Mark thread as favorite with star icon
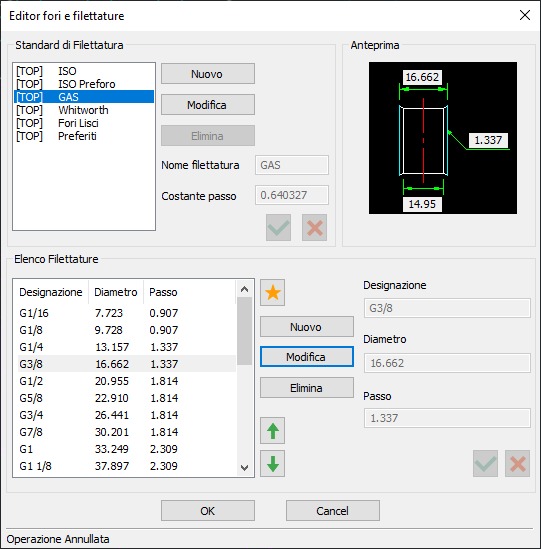Screen dimensions: 541x549 [x=272, y=292]
